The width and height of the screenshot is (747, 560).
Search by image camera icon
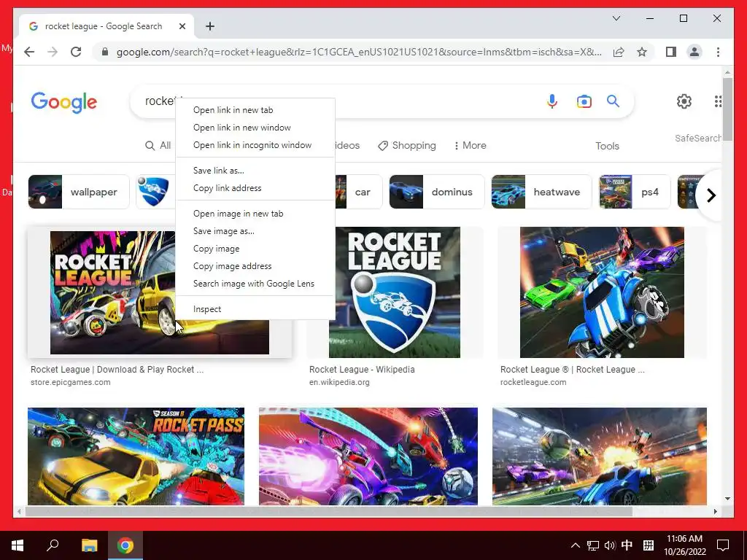[584, 101]
